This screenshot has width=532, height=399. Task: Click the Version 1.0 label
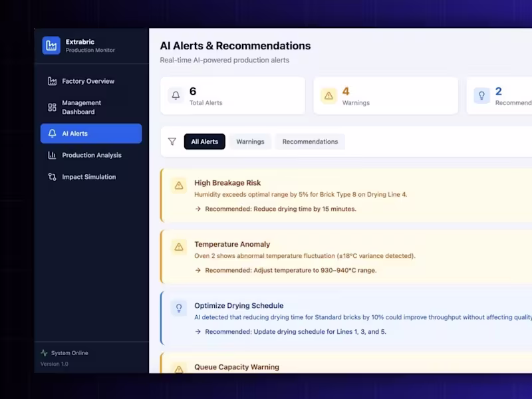(x=54, y=364)
